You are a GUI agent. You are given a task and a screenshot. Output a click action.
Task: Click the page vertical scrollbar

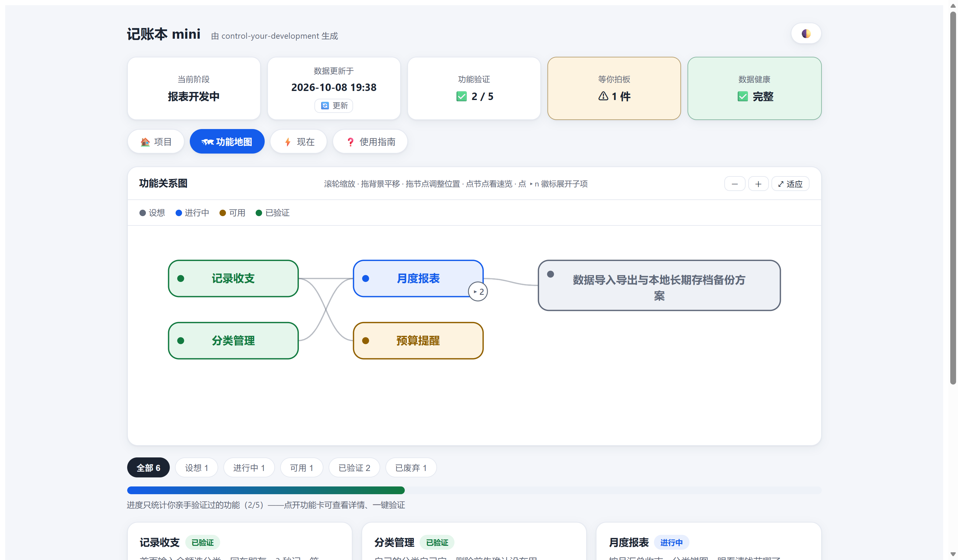[x=953, y=197]
